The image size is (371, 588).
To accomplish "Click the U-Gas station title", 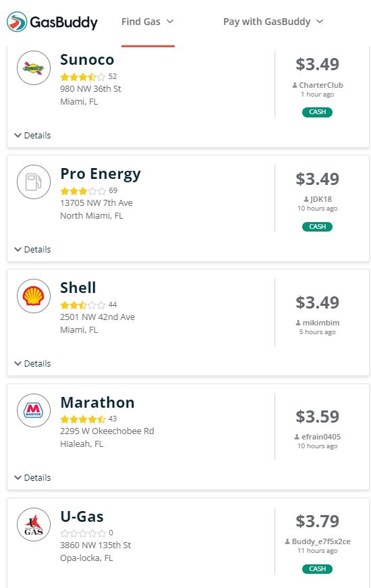I will pyautogui.click(x=82, y=516).
